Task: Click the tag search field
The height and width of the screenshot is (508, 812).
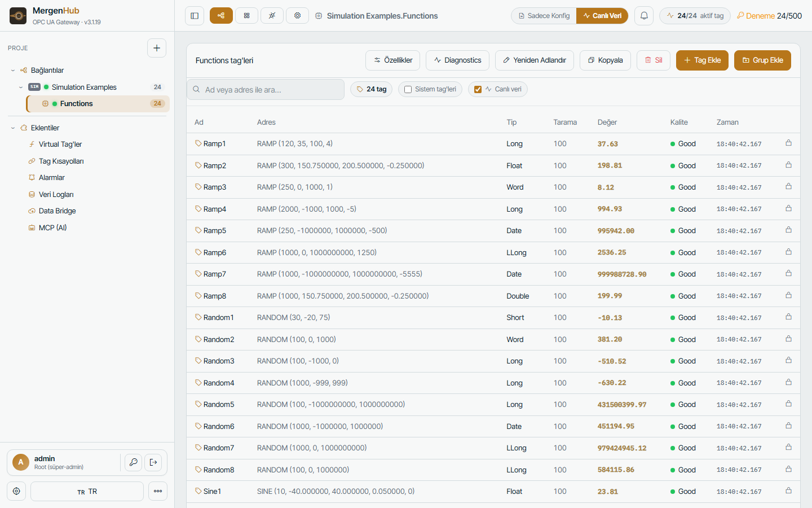Action: click(x=266, y=90)
